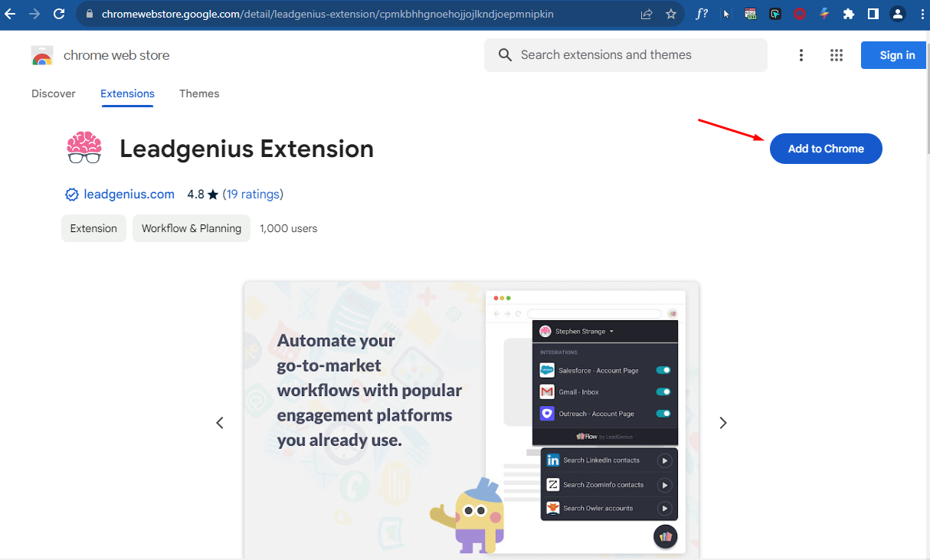This screenshot has height=560, width=930.
Task: Open the 19 ratings link
Action: tap(254, 195)
